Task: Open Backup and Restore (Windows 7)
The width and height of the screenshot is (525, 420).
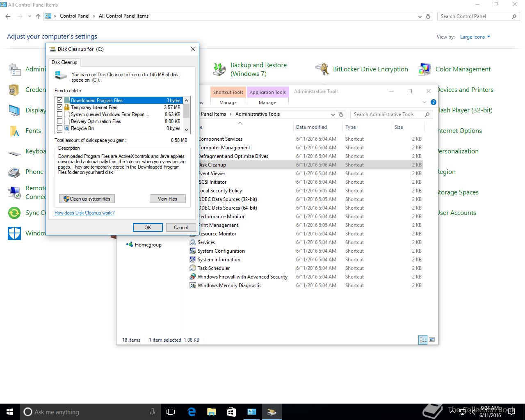Action: (250, 69)
